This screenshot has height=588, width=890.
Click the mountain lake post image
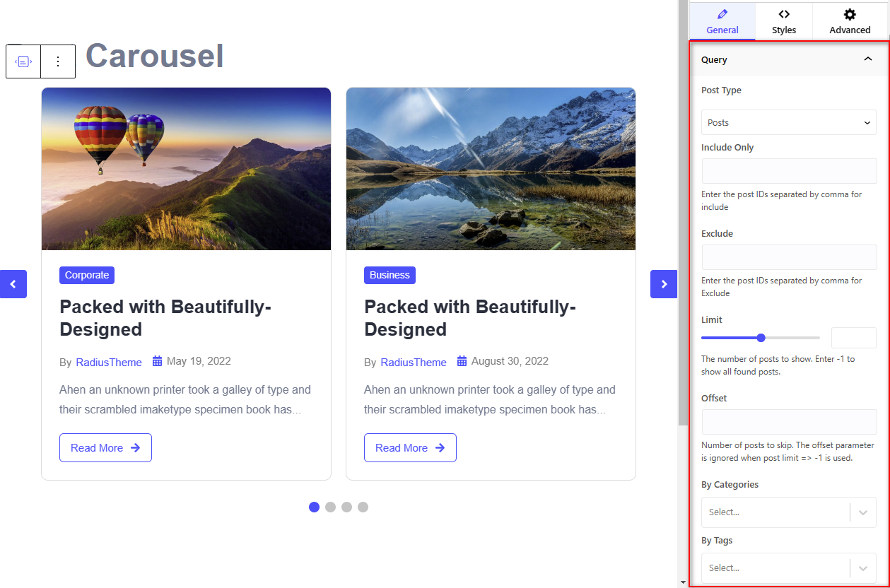(x=491, y=169)
